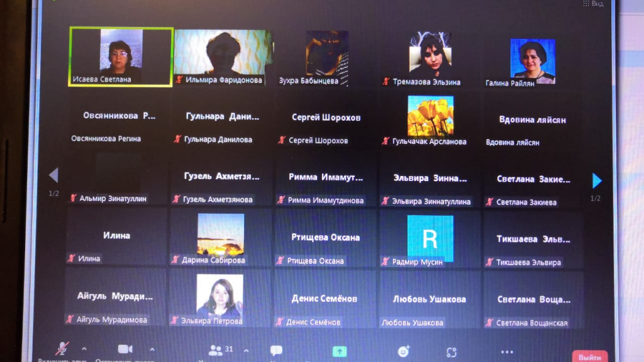
Task: Click Радмир Мусин's blue R avatar
Action: tap(430, 239)
